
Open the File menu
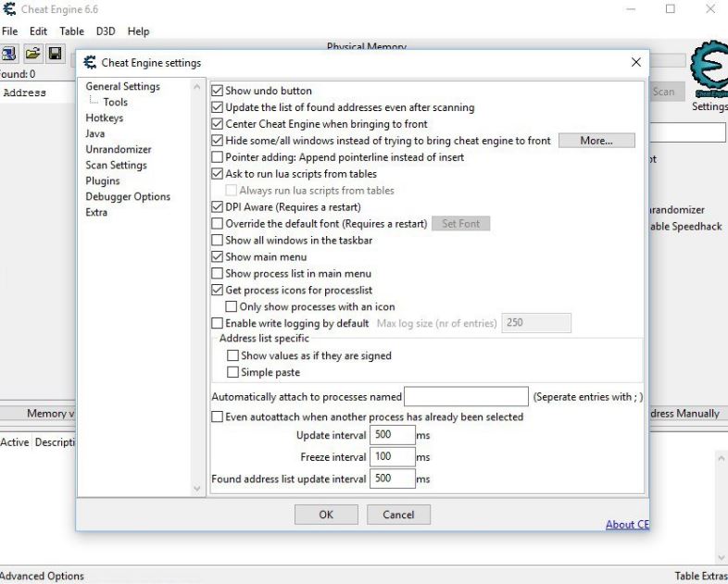[10, 31]
